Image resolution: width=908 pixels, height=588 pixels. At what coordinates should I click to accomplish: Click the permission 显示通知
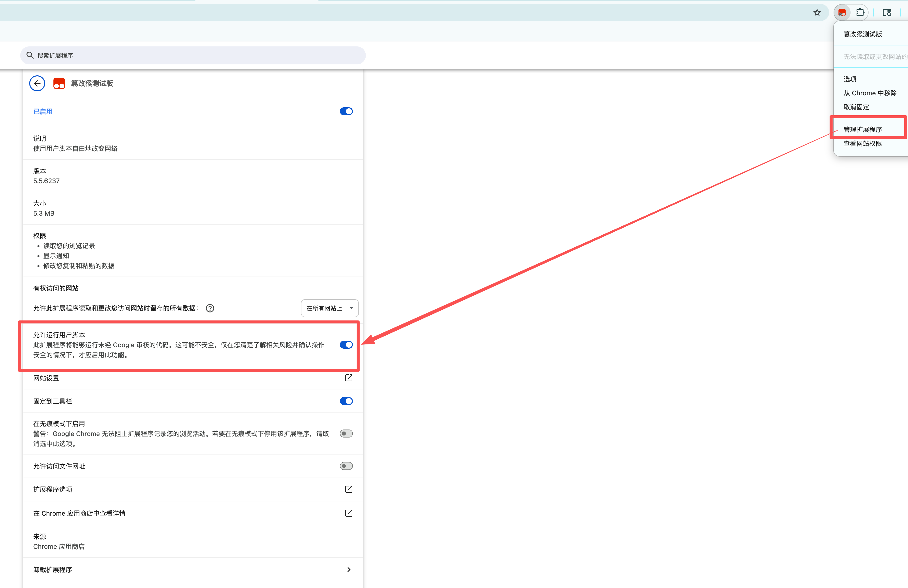pos(56,256)
